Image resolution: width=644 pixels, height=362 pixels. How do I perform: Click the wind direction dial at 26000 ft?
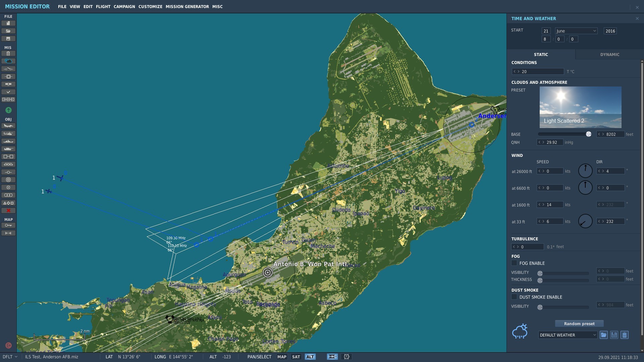585,171
